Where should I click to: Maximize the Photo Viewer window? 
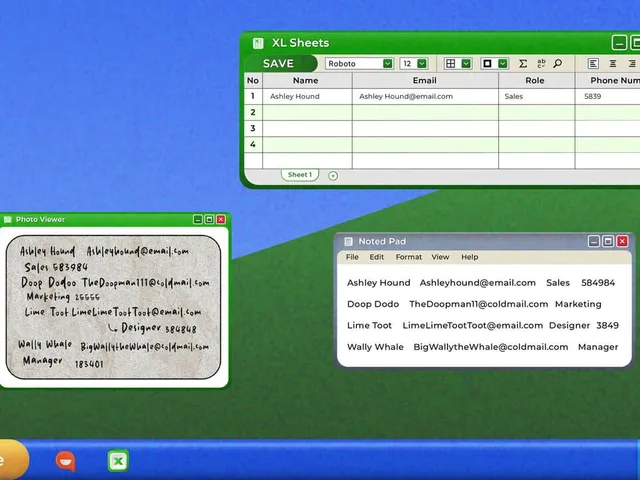(x=209, y=220)
